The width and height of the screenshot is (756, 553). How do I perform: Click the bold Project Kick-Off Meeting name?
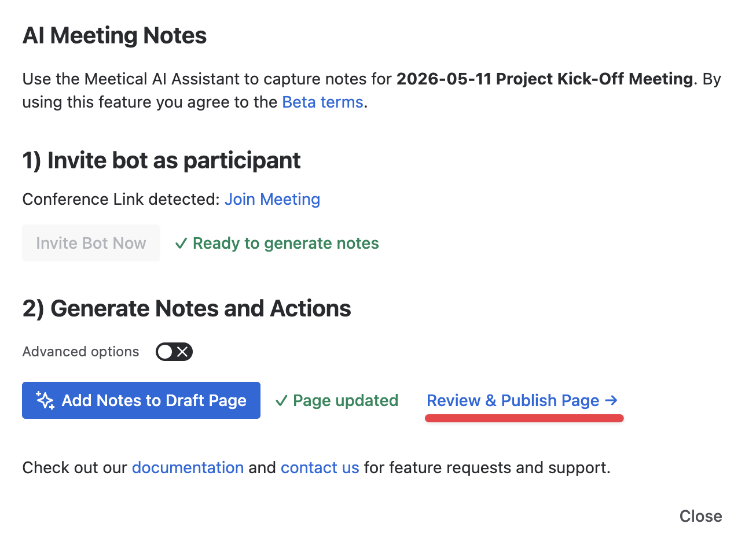[545, 79]
